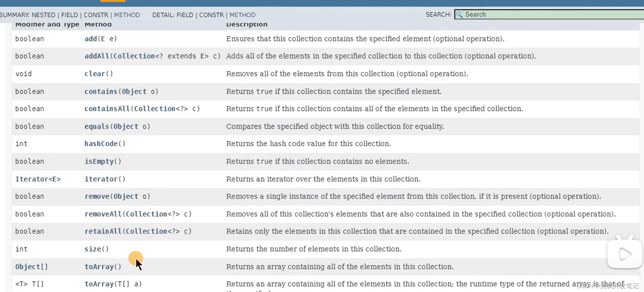The width and height of the screenshot is (644, 292).
Task: Jump to FIELD summary section
Action: [69, 15]
